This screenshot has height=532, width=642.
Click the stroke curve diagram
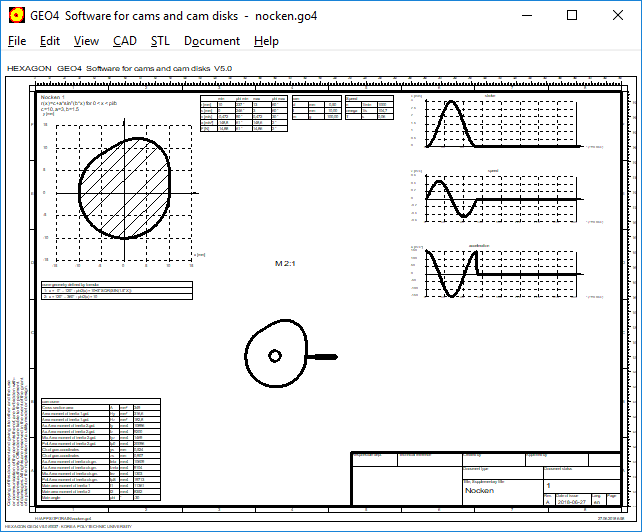[500, 125]
